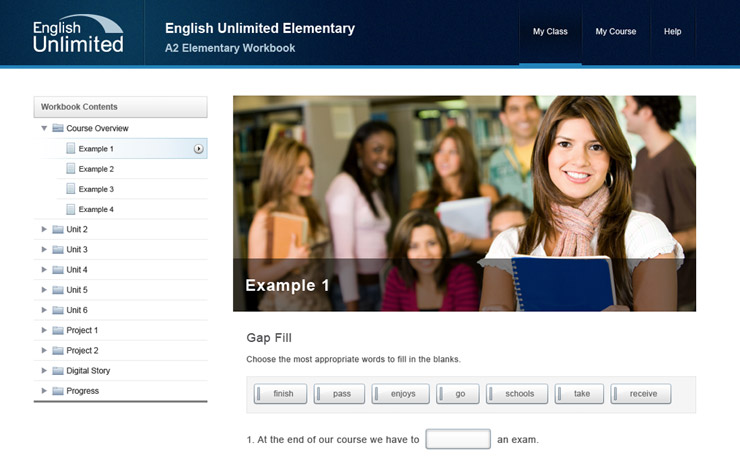Screen dimensions: 740x460
Task: Click the page icon next to Example 3
Action: 71,189
